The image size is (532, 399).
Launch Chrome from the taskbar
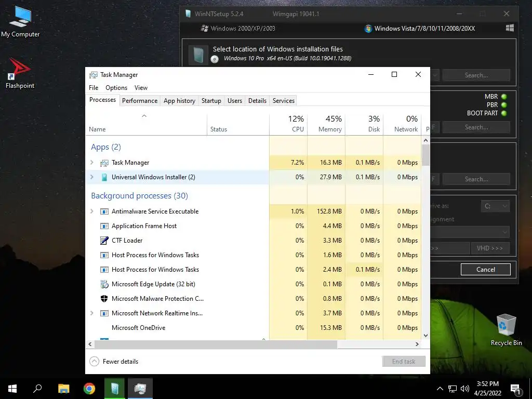point(89,389)
